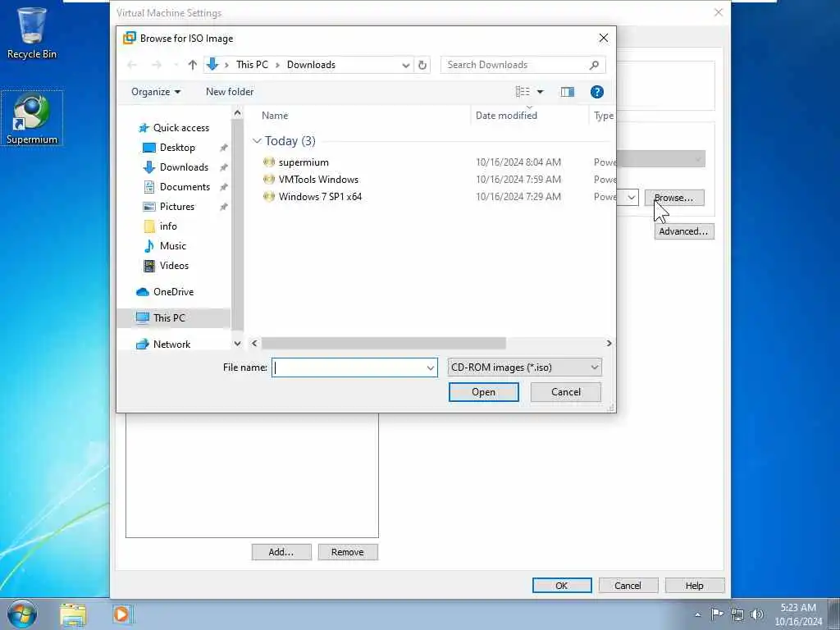
Task: Show hidden tray icons arrow
Action: click(697, 614)
